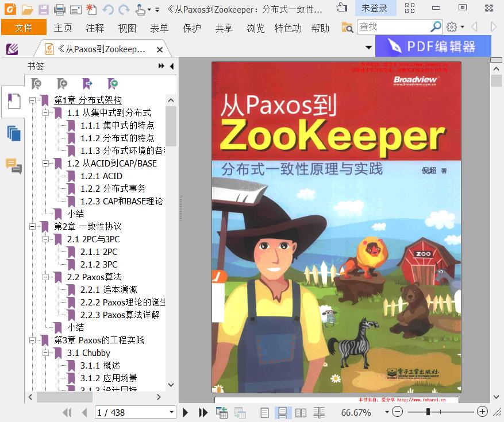Open the 帮助 tab

click(x=320, y=28)
